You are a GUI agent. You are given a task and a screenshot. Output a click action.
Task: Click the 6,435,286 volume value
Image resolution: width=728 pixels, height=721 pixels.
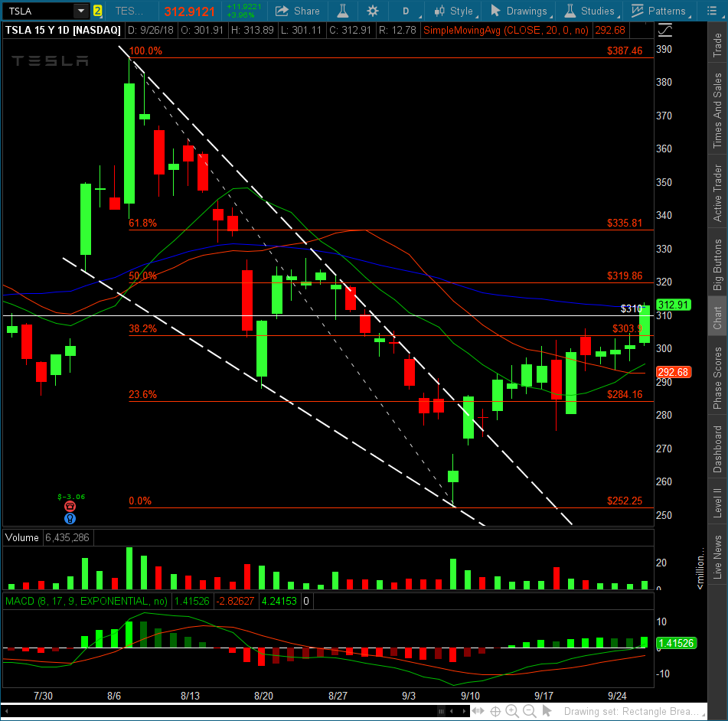click(x=67, y=537)
